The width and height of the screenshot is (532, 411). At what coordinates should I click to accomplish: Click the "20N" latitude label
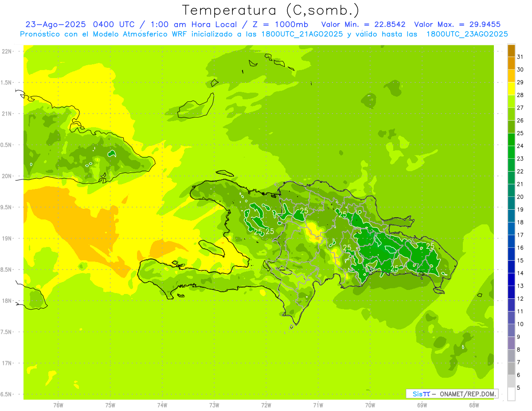6,176
